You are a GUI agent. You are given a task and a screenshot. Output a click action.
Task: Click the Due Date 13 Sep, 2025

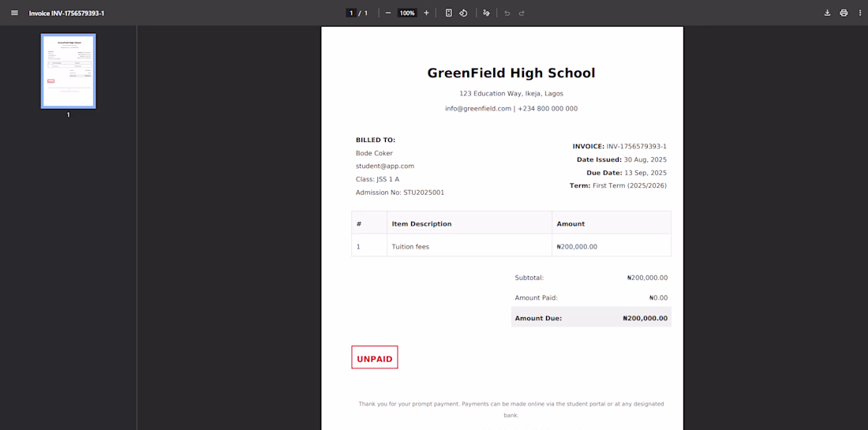point(627,173)
